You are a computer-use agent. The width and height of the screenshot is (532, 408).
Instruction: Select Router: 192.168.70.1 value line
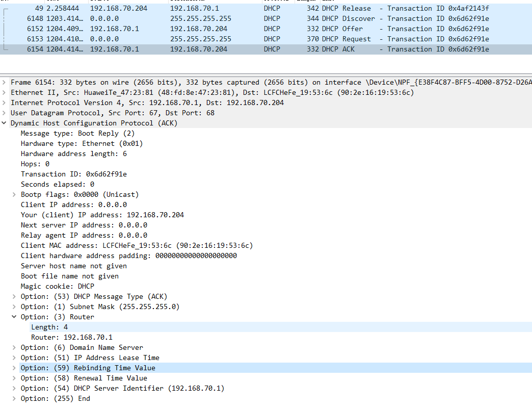click(x=72, y=337)
